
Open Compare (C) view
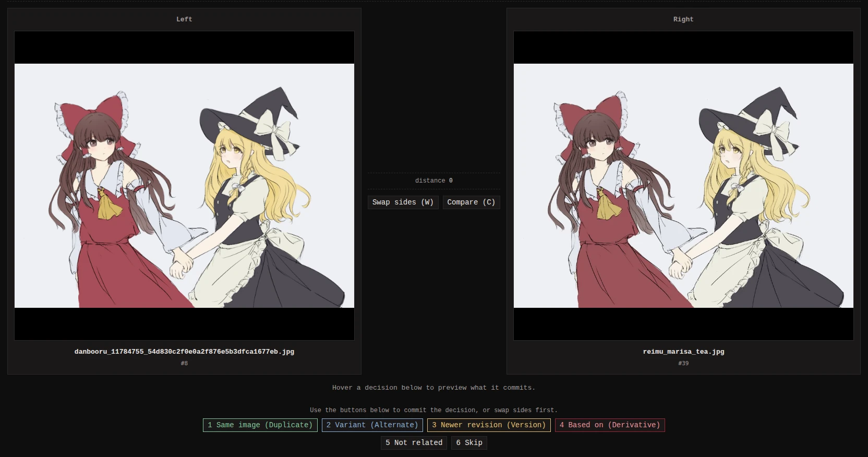pos(471,202)
